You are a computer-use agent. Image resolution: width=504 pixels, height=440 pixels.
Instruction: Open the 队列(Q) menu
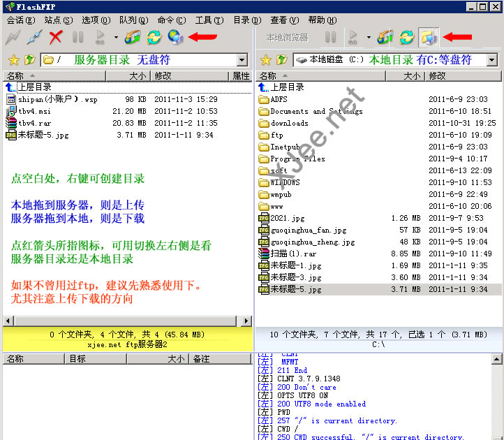coord(134,20)
